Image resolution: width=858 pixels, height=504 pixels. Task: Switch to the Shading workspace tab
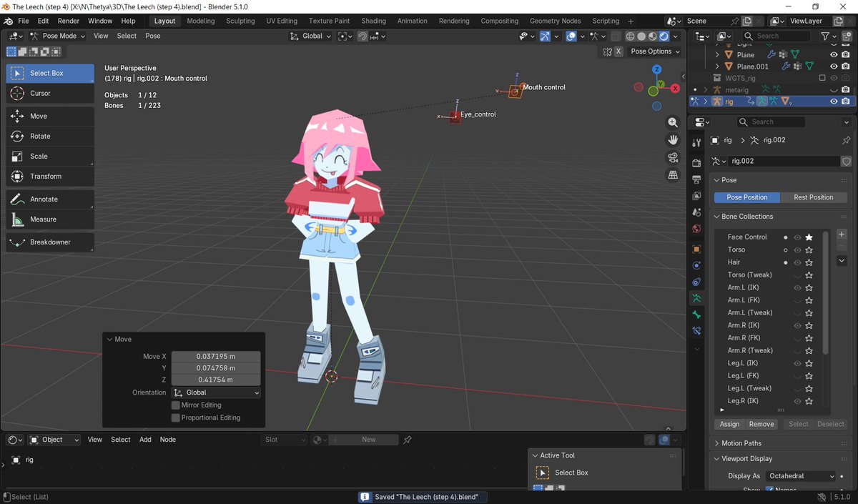[x=373, y=21]
